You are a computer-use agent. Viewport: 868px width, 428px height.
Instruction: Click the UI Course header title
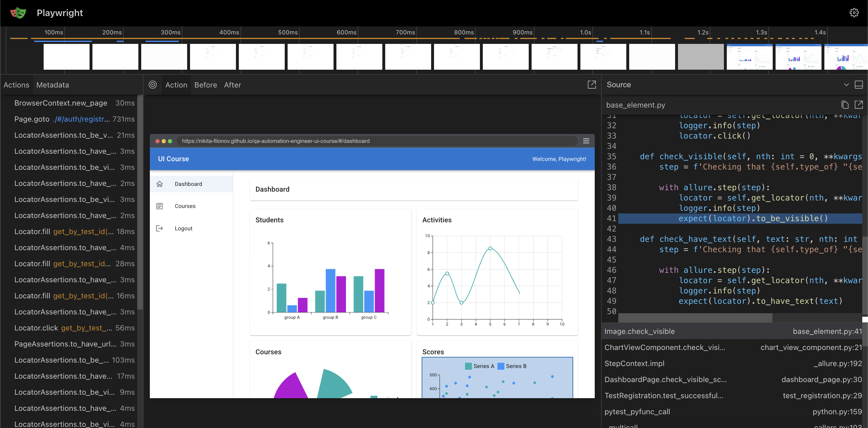(174, 159)
